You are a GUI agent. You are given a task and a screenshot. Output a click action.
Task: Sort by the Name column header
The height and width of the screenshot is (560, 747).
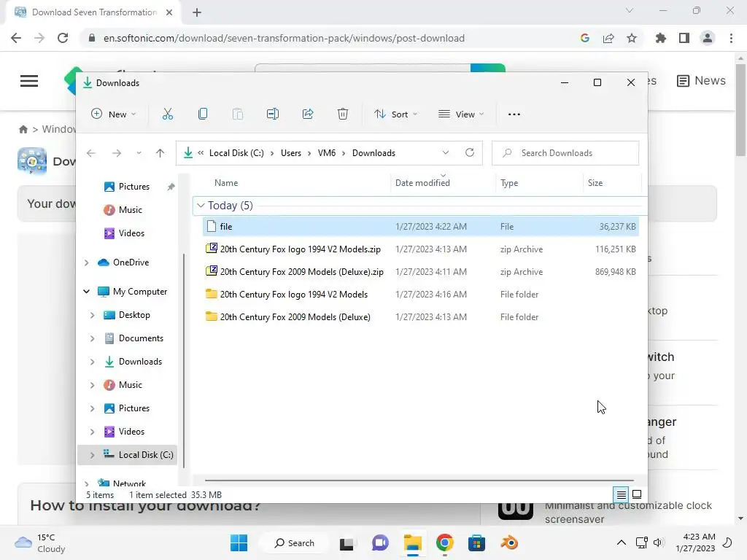(226, 183)
